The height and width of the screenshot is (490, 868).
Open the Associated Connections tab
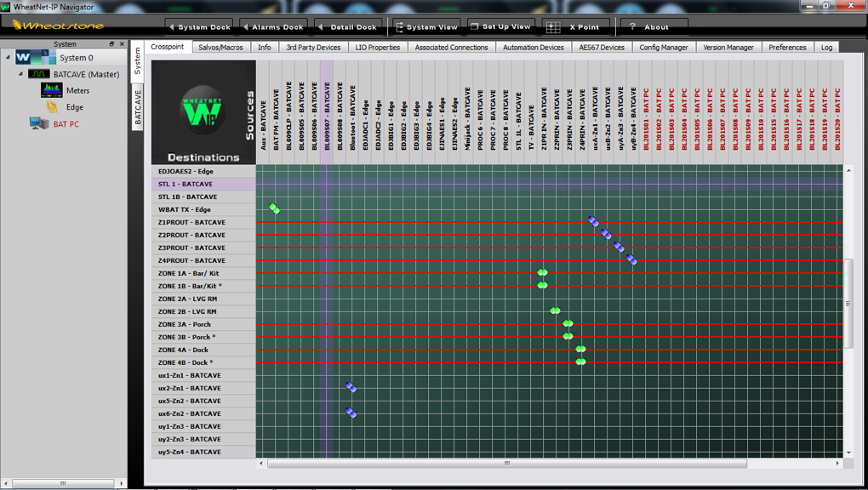coord(451,47)
